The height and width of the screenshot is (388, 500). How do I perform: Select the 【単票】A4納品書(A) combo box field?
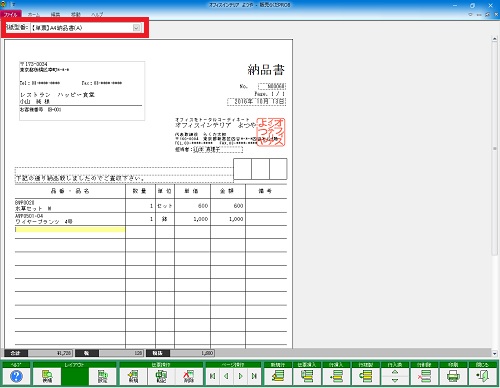click(x=86, y=28)
